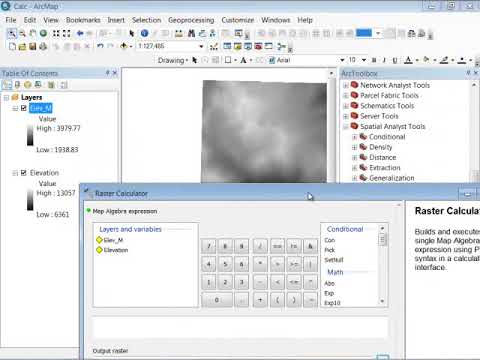Image resolution: width=480 pixels, height=360 pixels.
Task: Go back to previous extent arrow
Action: 80,33
